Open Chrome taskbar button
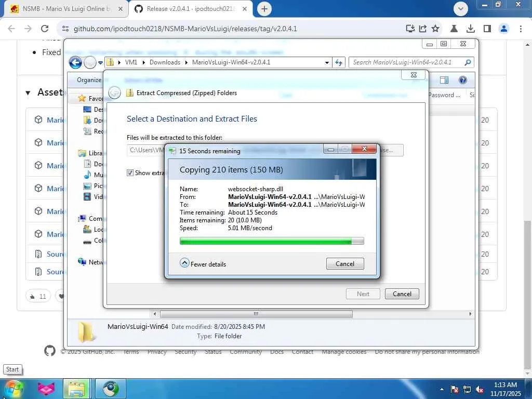Screen dimensions: 532x399 tap(111, 389)
